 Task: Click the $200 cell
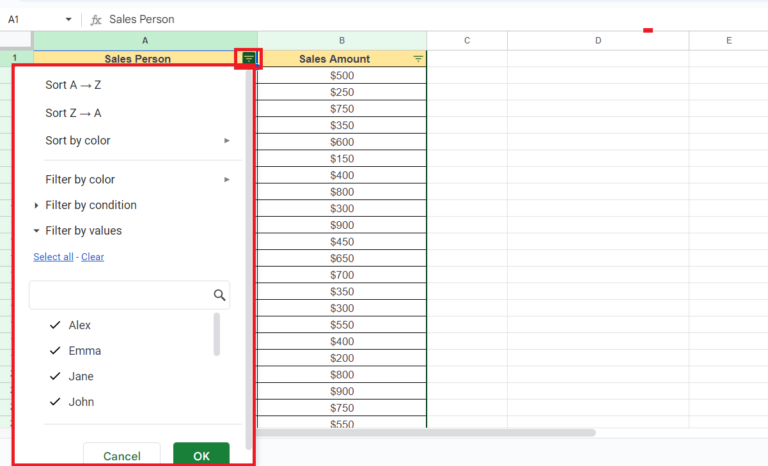tap(342, 358)
